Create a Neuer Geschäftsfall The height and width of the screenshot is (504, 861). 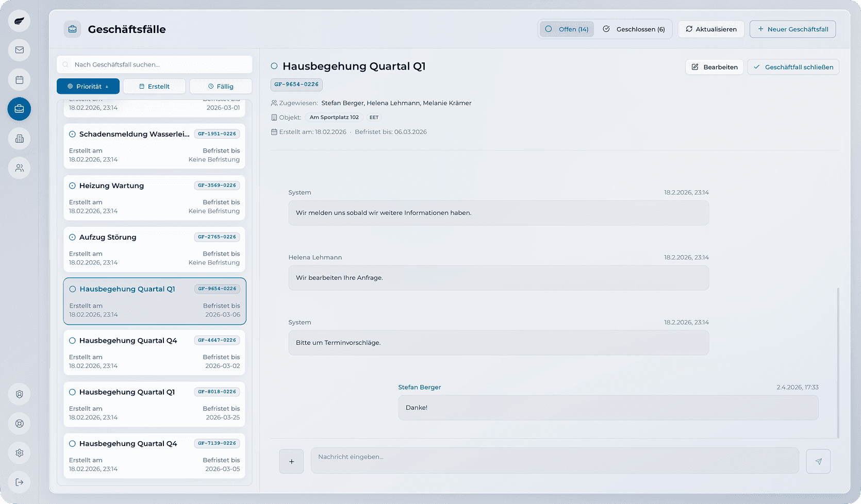click(793, 29)
